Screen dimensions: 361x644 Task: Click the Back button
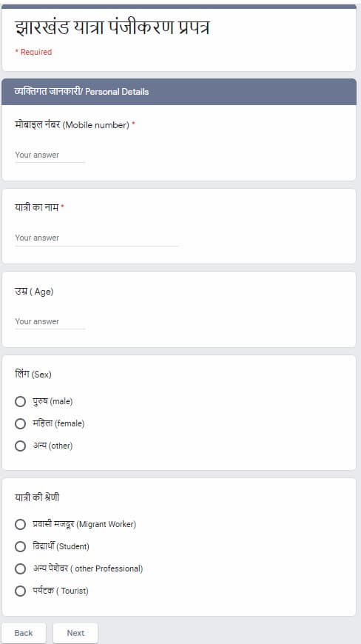point(24,633)
